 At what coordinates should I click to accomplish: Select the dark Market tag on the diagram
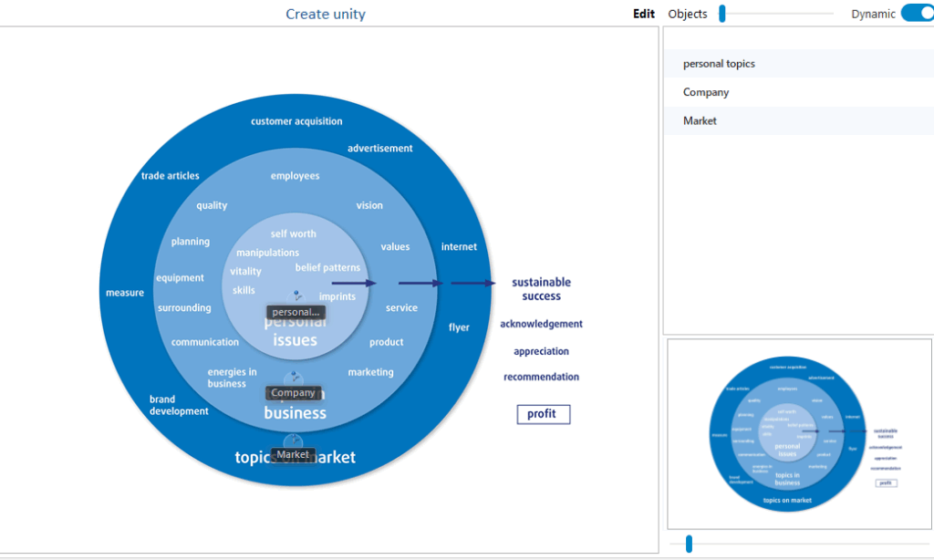coord(293,454)
